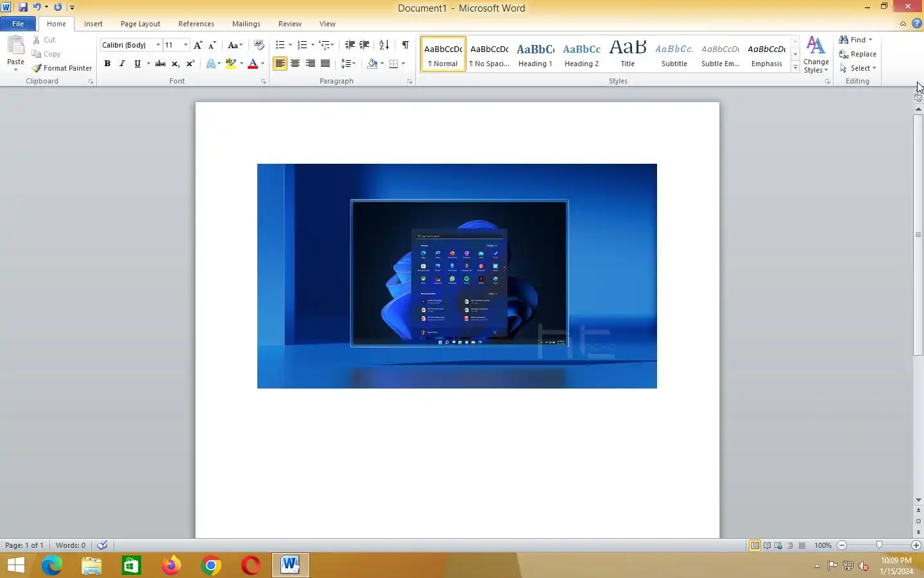
Task: Open the Change Case Aa dropdown
Action: coord(235,45)
